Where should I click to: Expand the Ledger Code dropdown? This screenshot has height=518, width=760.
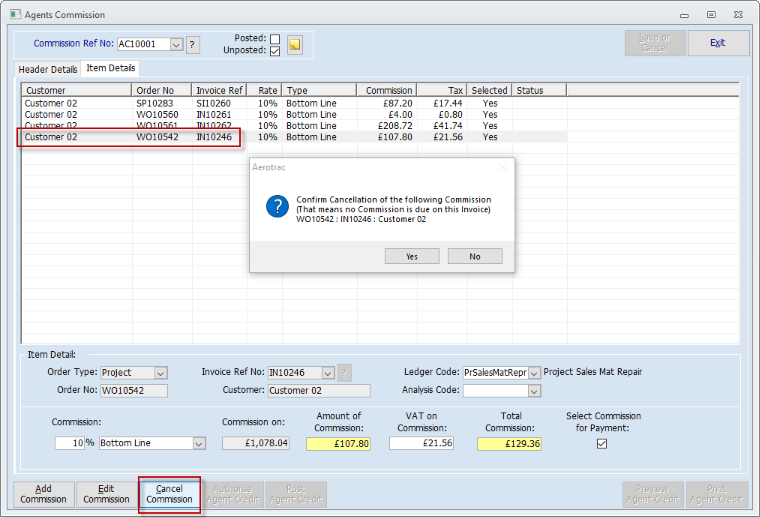[534, 373]
